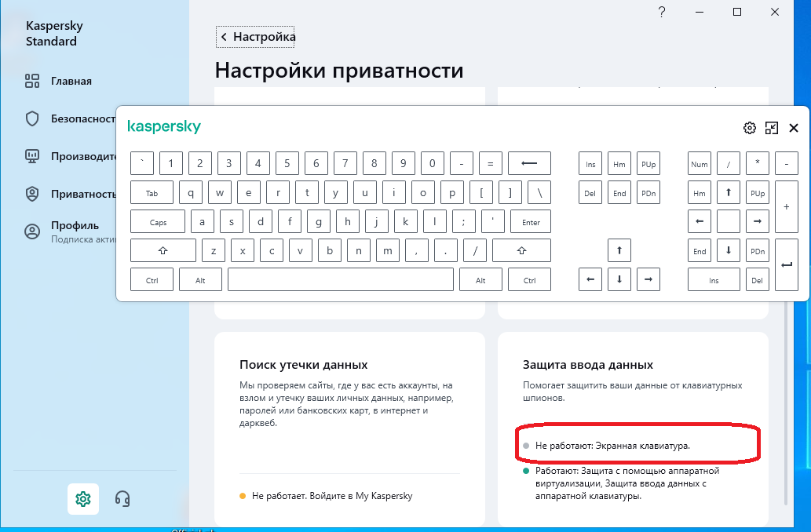Tap the left Ctrl key on virtual keyboard
Screen dimensions: 811x532
[152, 279]
